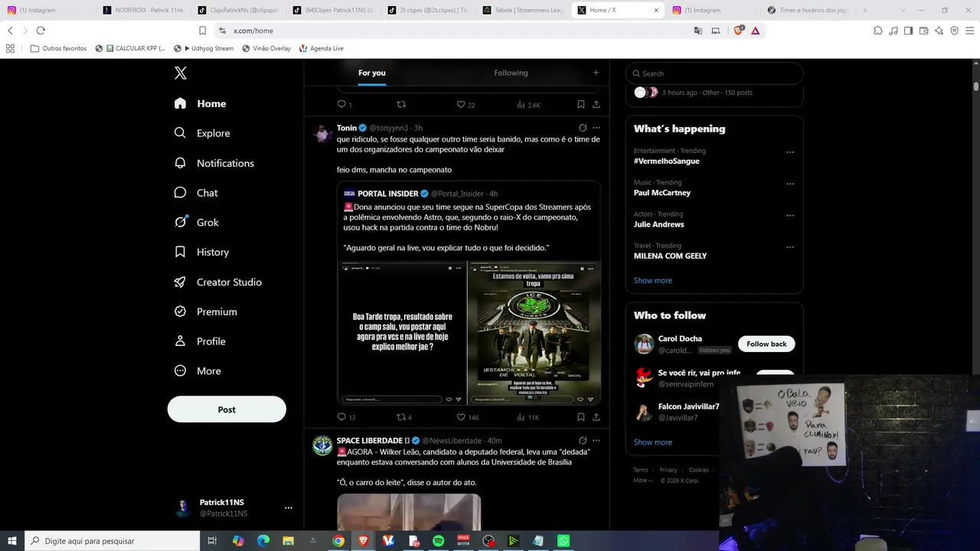Open account options for Patrick11NS
The width and height of the screenshot is (980, 551).
point(289,507)
